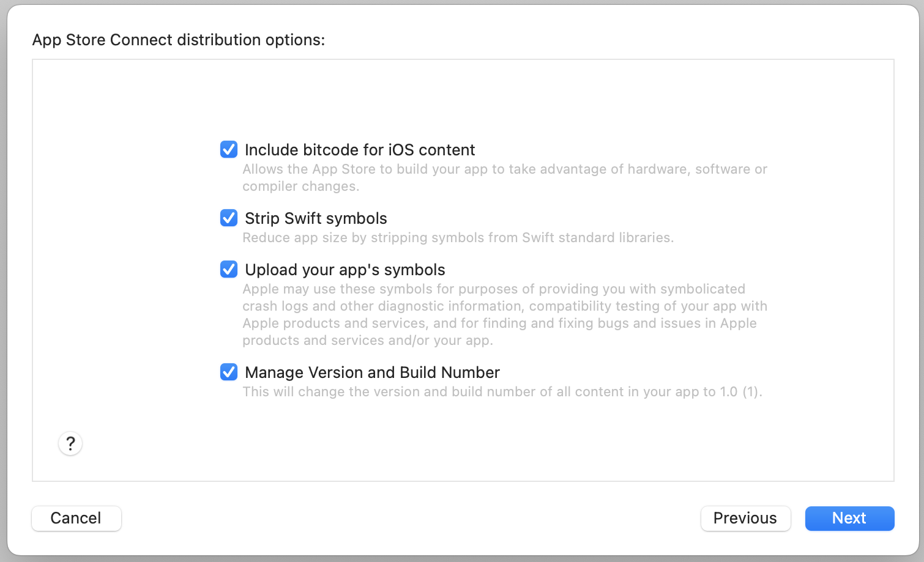Screen dimensions: 924x562
Task: Click the "1.0 (1)" version number text
Action: click(x=739, y=392)
